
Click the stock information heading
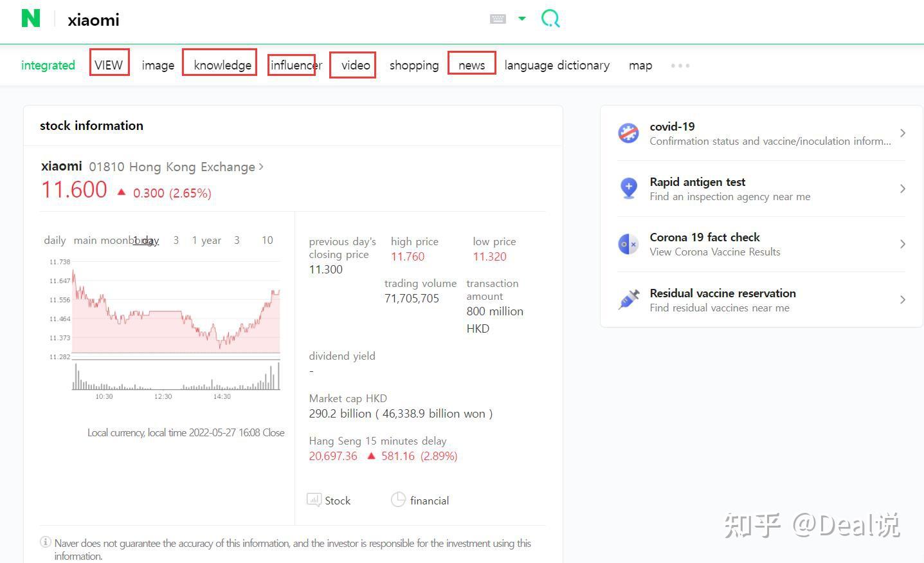tap(91, 125)
